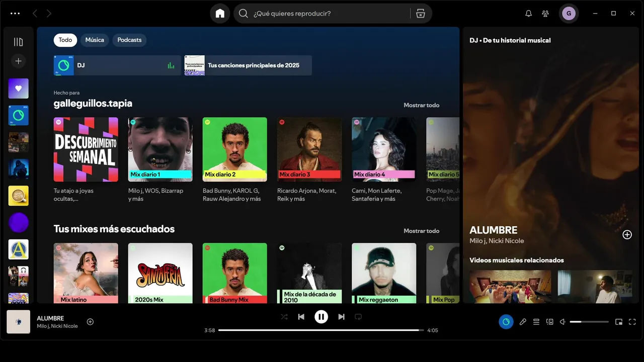This screenshot has height=362, width=644.
Task: Click now playing album art in bottom bar
Action: tap(19, 322)
